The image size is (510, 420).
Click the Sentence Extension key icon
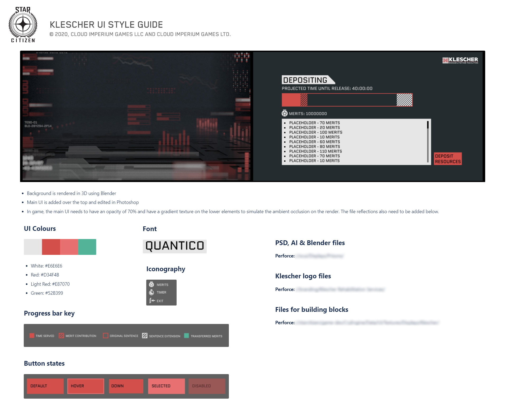(x=145, y=336)
